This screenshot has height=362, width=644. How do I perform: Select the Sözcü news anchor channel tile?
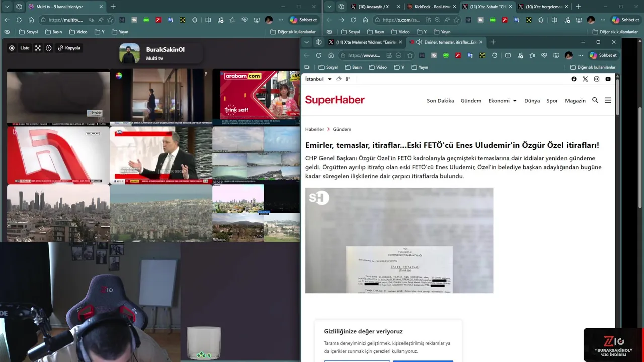(161, 155)
